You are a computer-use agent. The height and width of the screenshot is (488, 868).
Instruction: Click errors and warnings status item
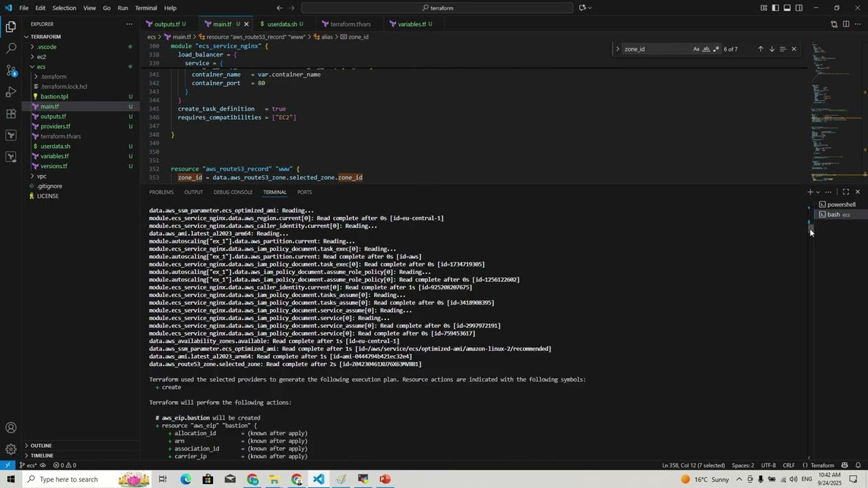[x=65, y=466]
